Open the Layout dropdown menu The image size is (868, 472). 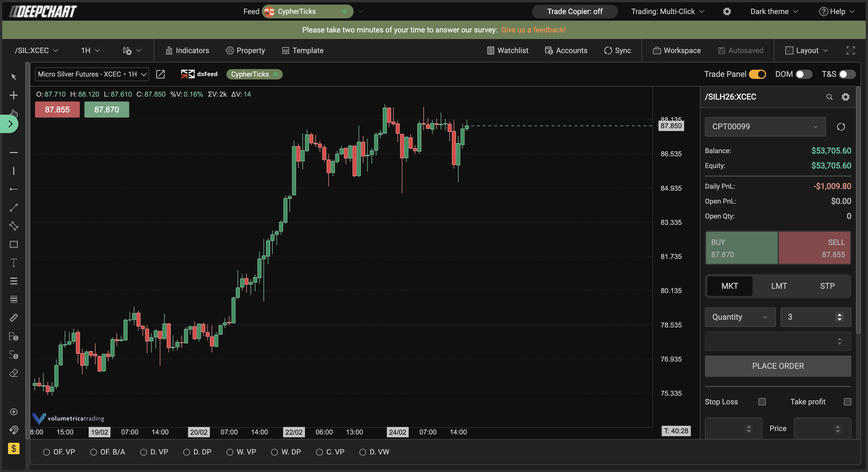807,50
